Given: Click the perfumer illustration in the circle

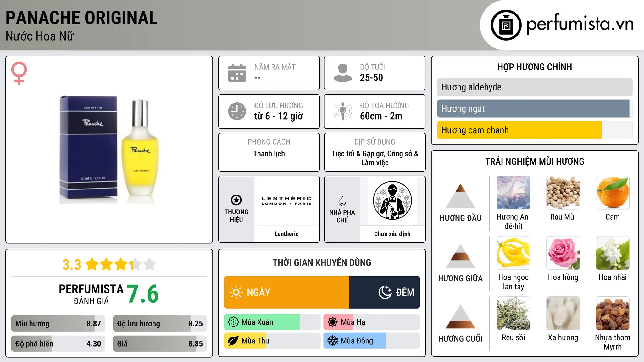Looking at the screenshot, I should (x=392, y=200).
